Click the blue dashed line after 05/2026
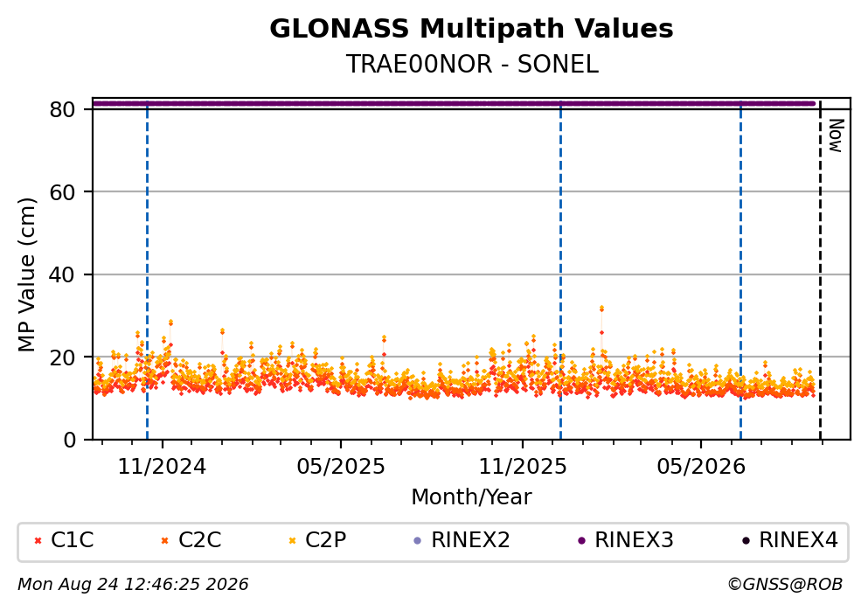This screenshot has height=611, width=868. coord(740,270)
